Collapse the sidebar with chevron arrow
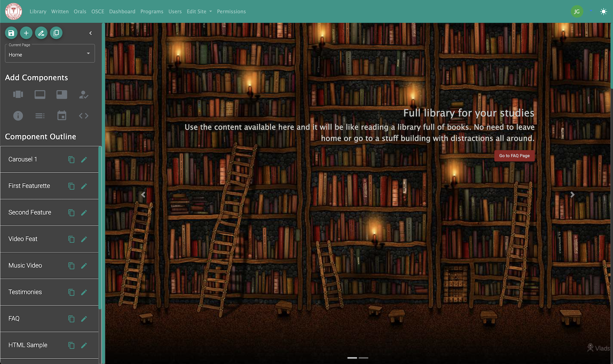Screen dimensions: 613x364 coord(91,33)
